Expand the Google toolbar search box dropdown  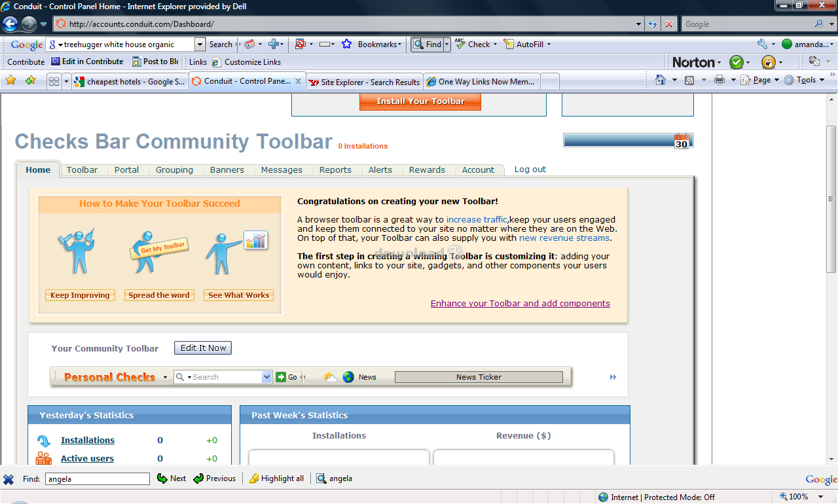tap(200, 45)
